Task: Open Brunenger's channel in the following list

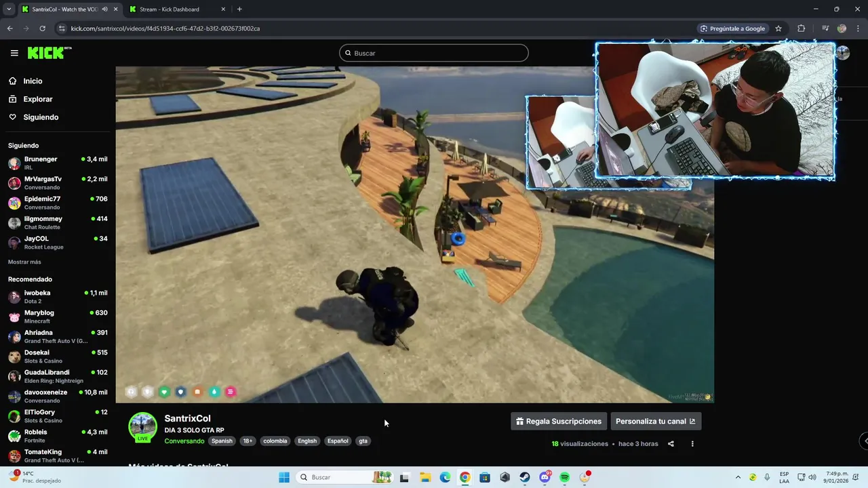Action: click(58, 163)
